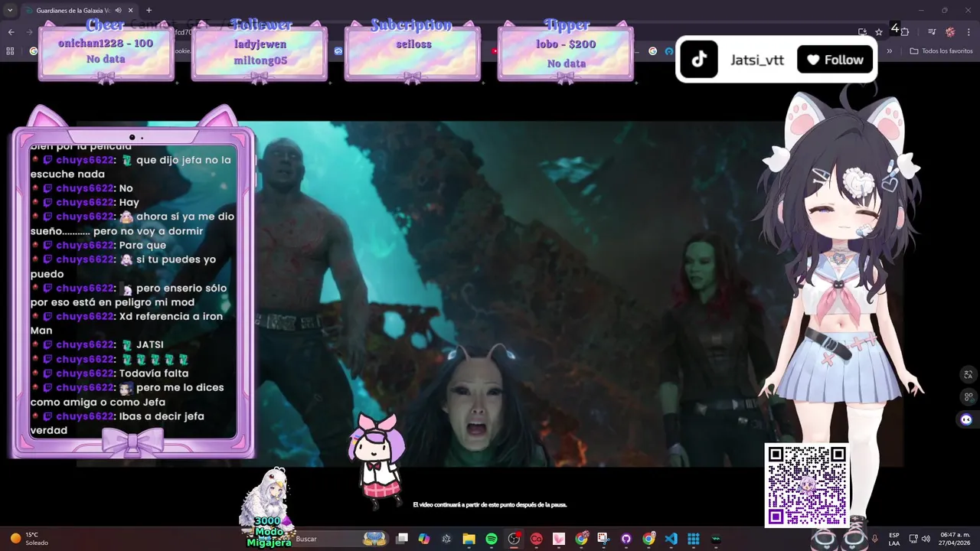Viewport: 980px width, 551px height.
Task: Open the browser extensions puzzle icon
Action: point(905,32)
